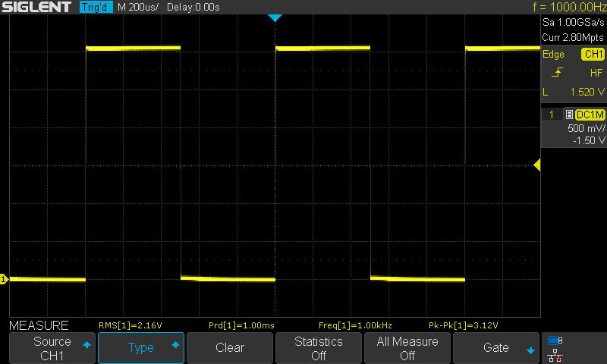Click the rising edge slope icon
Screen dimensions: 607x364
(x=556, y=73)
